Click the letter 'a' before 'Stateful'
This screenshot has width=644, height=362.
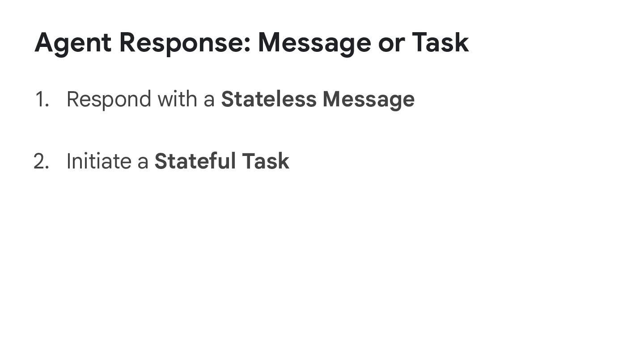click(x=143, y=162)
